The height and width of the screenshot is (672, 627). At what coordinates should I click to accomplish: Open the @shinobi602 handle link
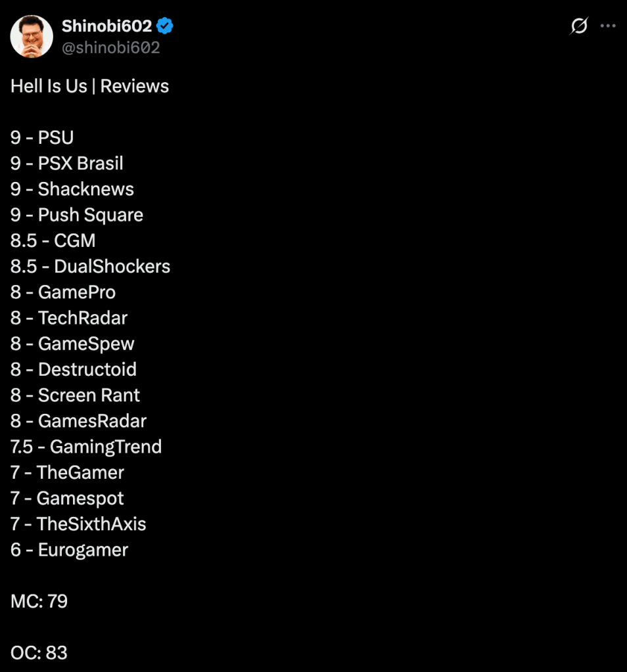click(x=110, y=48)
